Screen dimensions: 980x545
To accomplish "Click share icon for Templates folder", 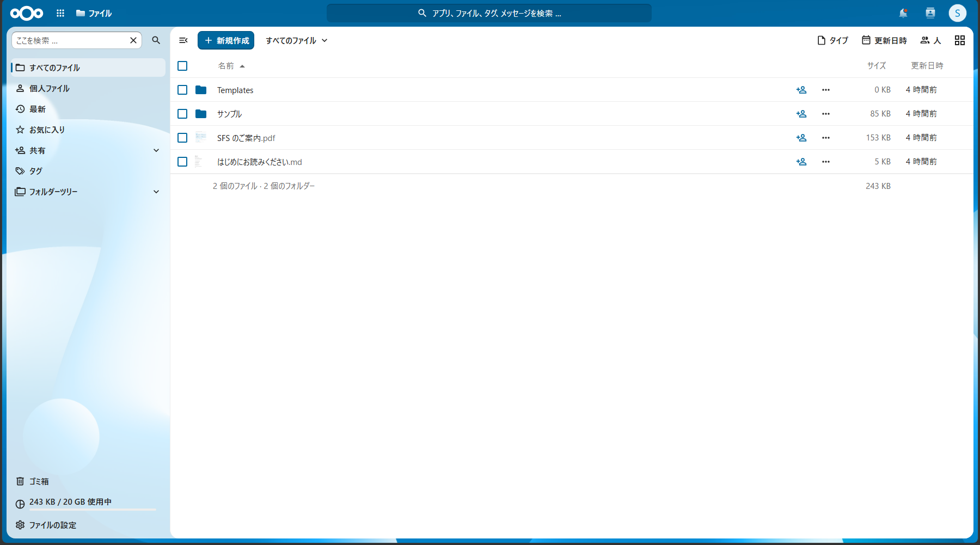I will pos(801,90).
